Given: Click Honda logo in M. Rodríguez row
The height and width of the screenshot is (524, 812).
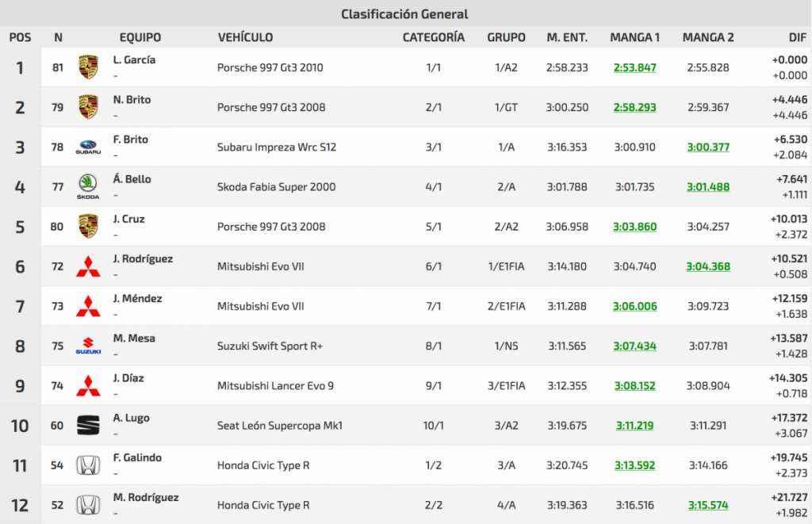Looking at the screenshot, I should pos(88,505).
